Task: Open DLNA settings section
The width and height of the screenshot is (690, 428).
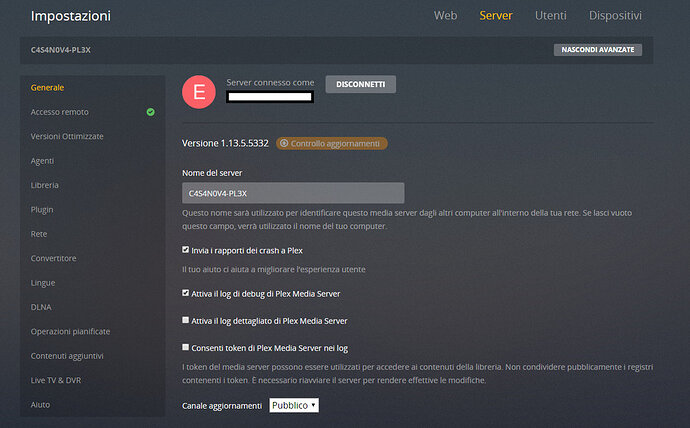Action: (41, 307)
